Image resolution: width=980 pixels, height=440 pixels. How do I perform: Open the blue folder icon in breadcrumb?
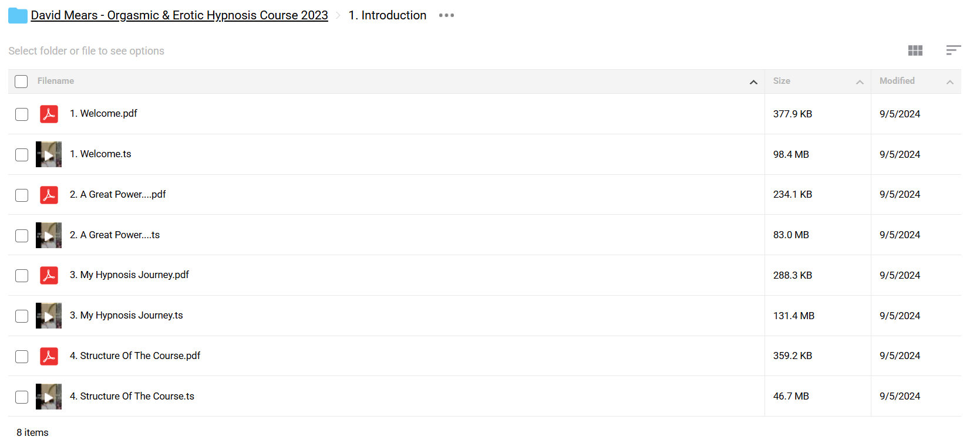(x=18, y=16)
